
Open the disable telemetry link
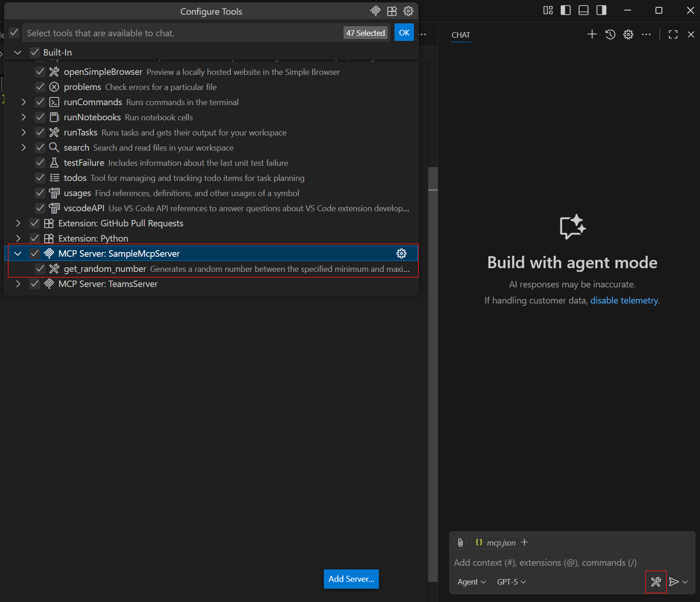pyautogui.click(x=624, y=300)
